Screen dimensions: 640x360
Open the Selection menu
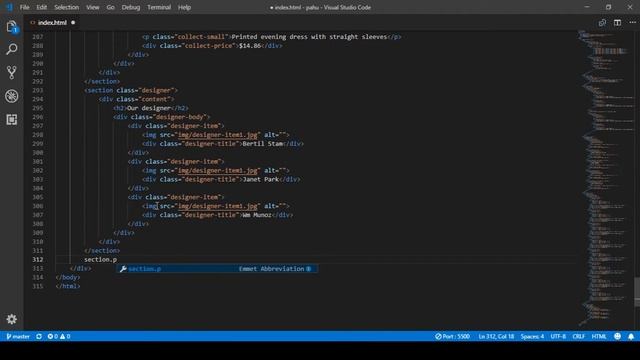coord(67,7)
